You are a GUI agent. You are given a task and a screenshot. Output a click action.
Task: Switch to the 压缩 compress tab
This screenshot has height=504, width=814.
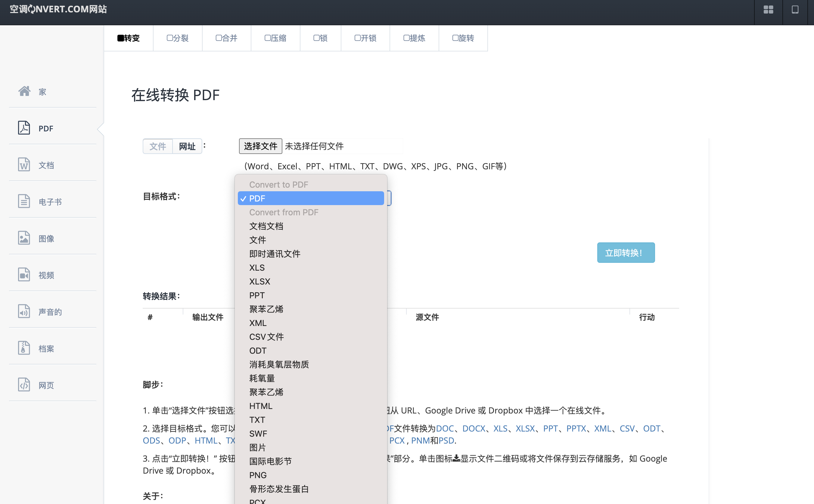[x=275, y=38]
